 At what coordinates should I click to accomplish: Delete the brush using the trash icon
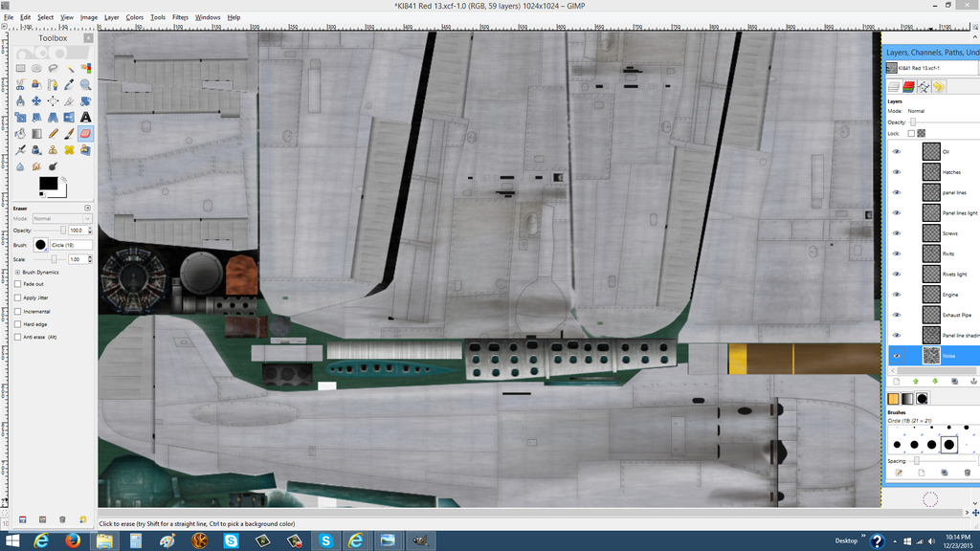point(968,473)
